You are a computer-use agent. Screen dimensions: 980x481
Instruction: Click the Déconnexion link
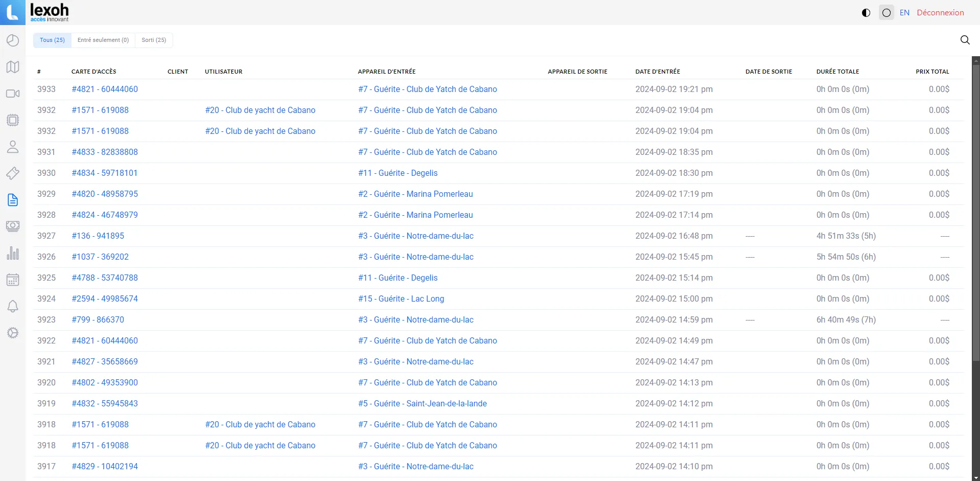pyautogui.click(x=940, y=13)
